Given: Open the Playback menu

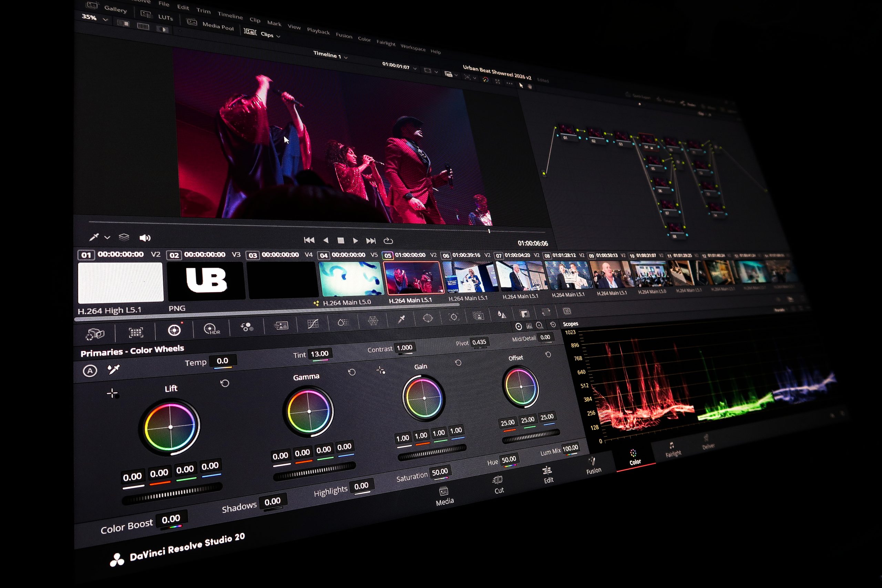Looking at the screenshot, I should 318,31.
